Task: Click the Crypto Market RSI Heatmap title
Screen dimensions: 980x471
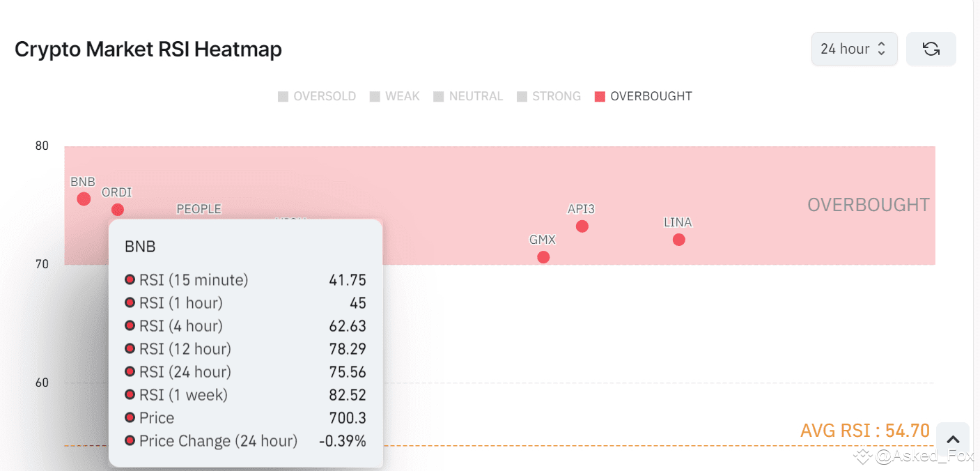Action: (148, 49)
